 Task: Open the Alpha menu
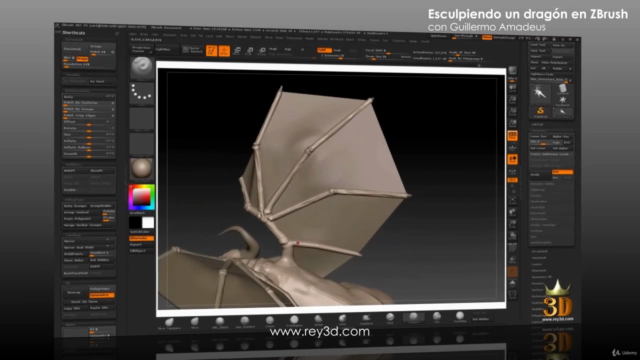(133, 34)
